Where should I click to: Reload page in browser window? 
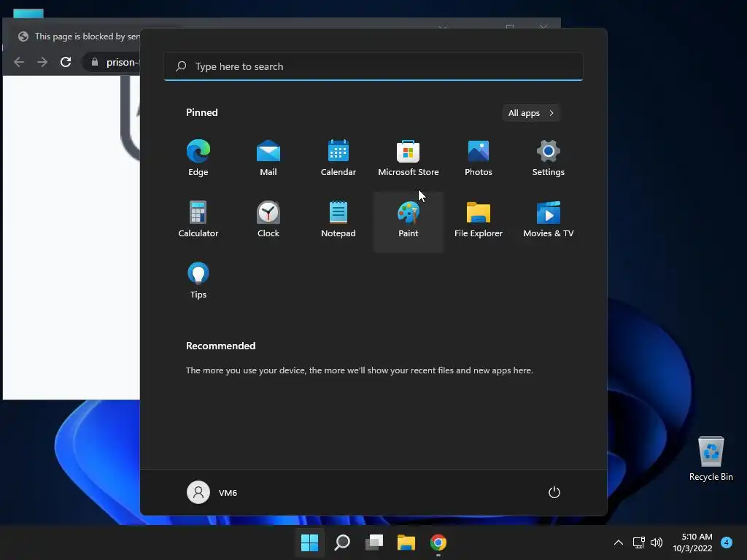(66, 62)
